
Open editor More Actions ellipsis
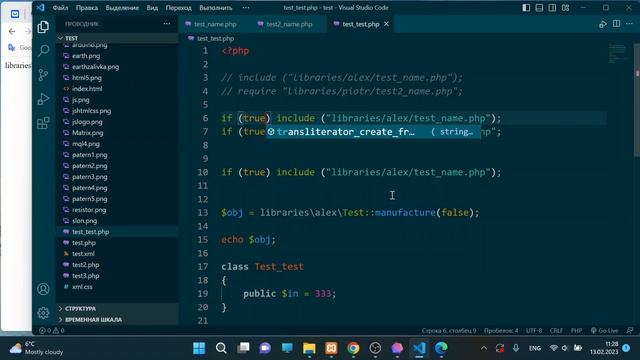pos(629,24)
